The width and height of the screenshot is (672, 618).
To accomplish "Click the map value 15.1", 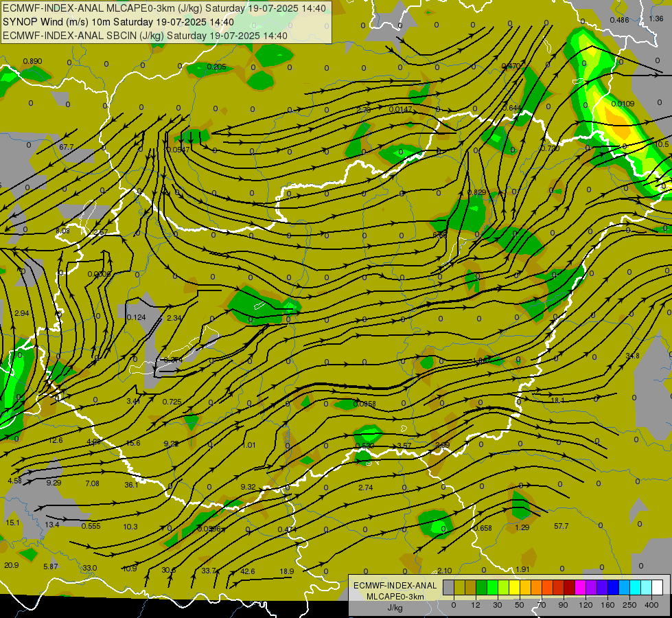I will coord(13,523).
